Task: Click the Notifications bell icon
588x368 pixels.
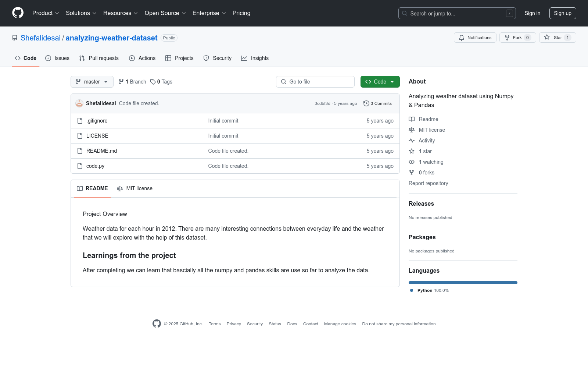Action: [x=462, y=38]
